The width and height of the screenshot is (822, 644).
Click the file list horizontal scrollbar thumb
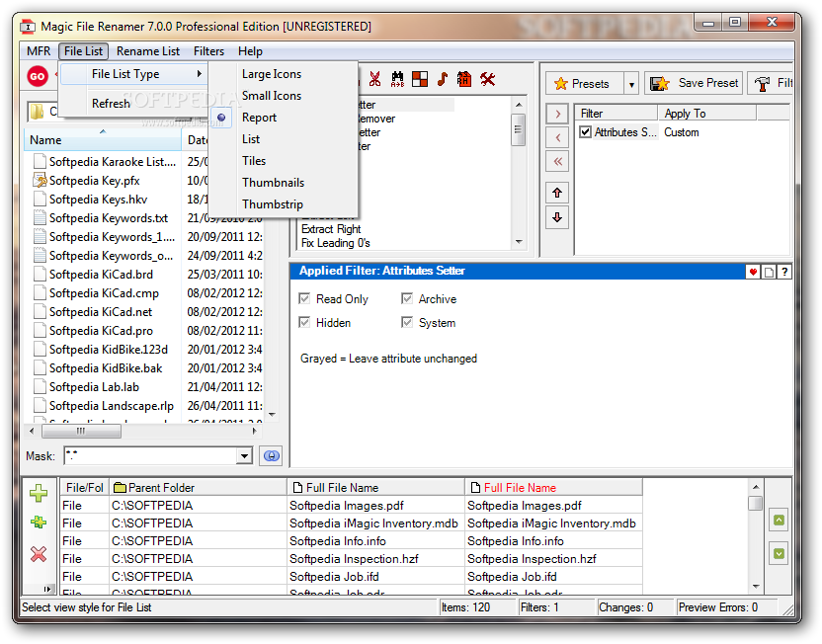coord(81,432)
